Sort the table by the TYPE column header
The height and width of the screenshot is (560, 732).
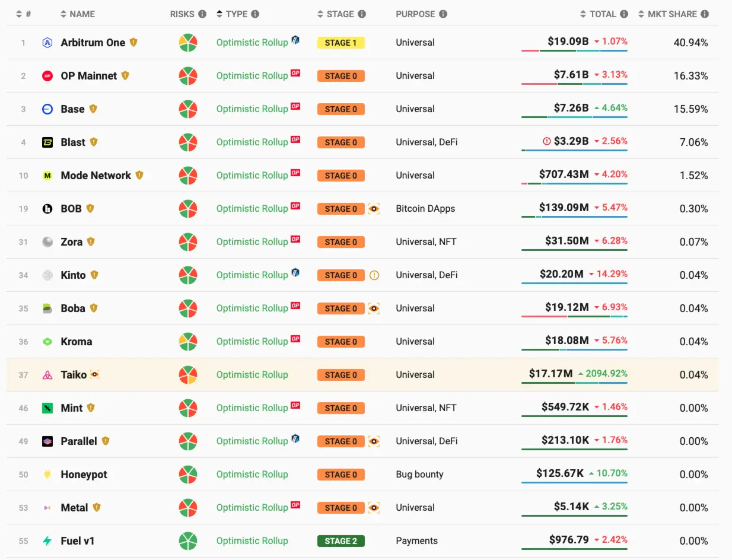point(237,14)
